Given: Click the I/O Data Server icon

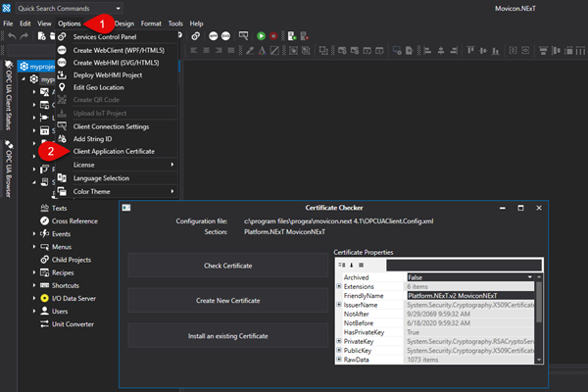Looking at the screenshot, I should pyautogui.click(x=44, y=297).
